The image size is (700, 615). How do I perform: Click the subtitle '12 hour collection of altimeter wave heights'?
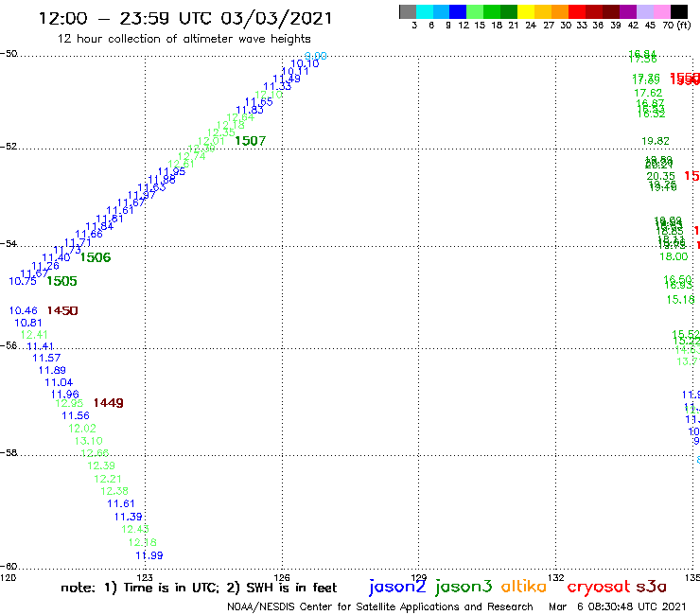pyautogui.click(x=184, y=39)
